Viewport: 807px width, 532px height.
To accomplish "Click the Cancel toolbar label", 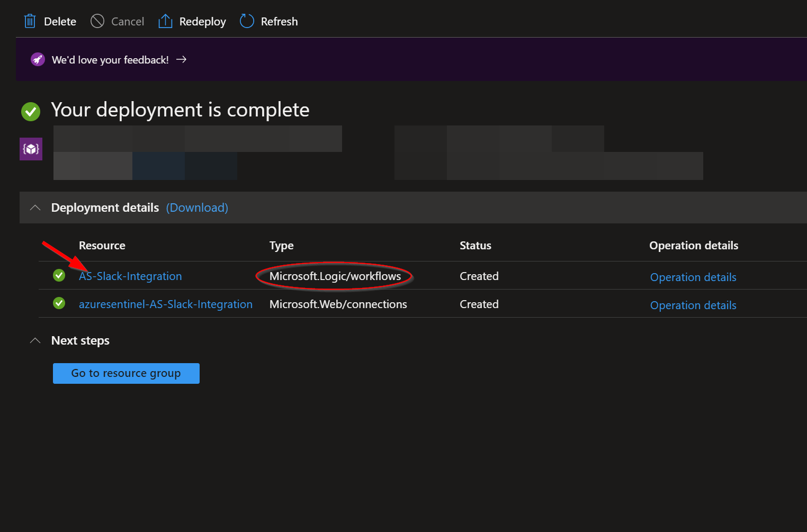I will (128, 22).
